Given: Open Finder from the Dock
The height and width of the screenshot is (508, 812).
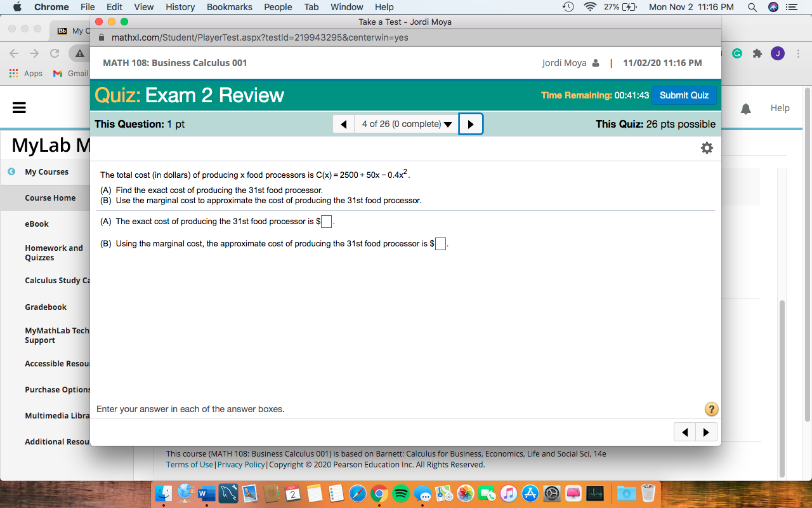Looking at the screenshot, I should pos(164,493).
